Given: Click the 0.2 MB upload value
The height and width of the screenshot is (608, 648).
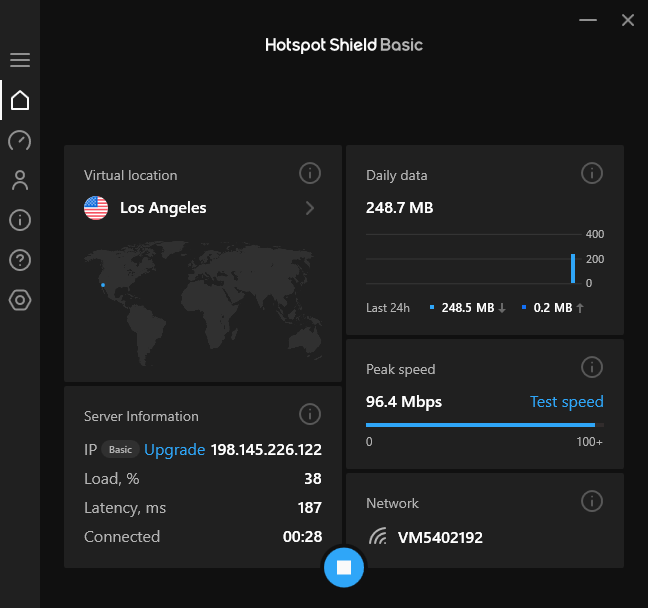Looking at the screenshot, I should click(553, 308).
